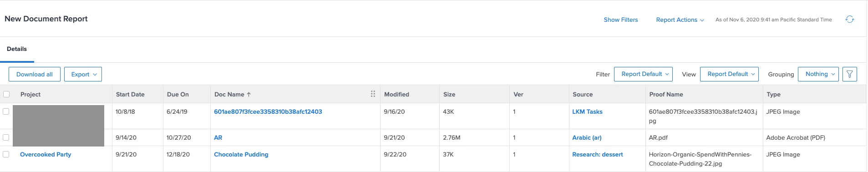
Task: Toggle the select-all checkbox in header
Action: (x=6, y=94)
